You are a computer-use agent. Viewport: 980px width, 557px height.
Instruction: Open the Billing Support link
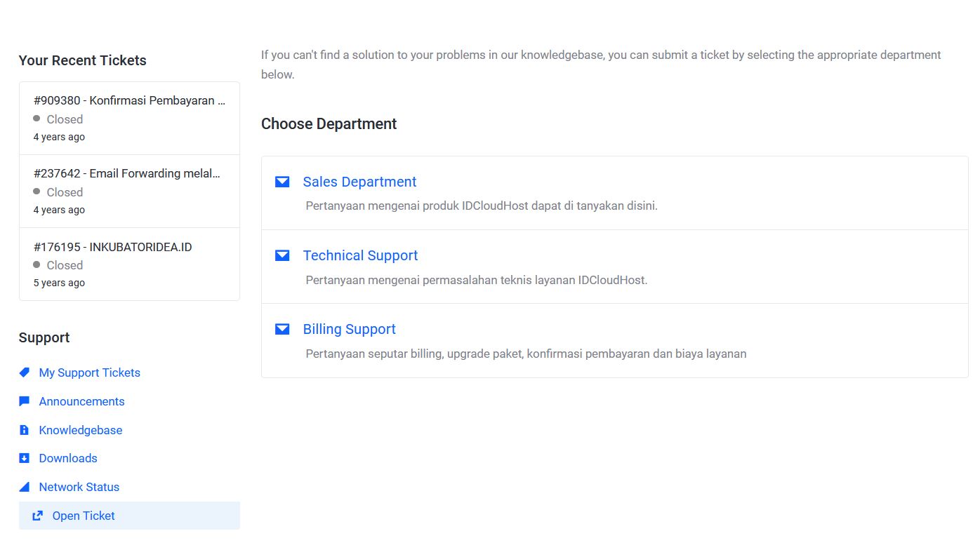(x=350, y=328)
